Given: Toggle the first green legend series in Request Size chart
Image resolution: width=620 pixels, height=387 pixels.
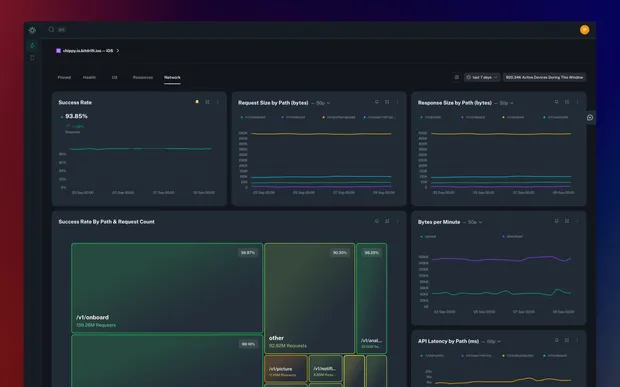Looking at the screenshot, I should coord(253,117).
